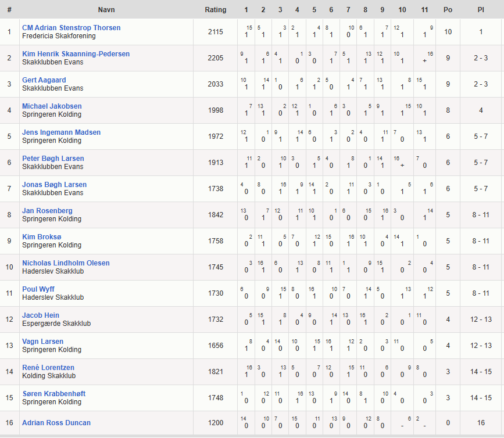Open Jacob Hein's player page
The height and width of the screenshot is (438, 504).
(40, 315)
